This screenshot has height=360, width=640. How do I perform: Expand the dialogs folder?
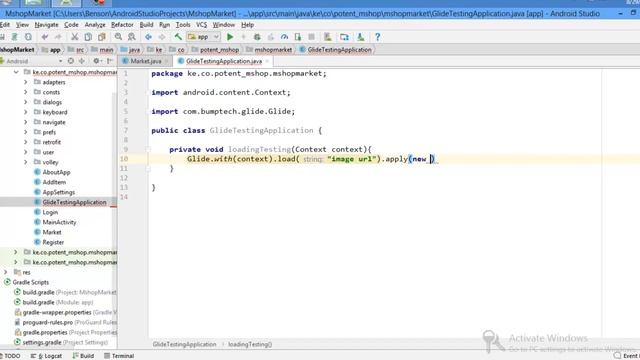click(x=26, y=102)
